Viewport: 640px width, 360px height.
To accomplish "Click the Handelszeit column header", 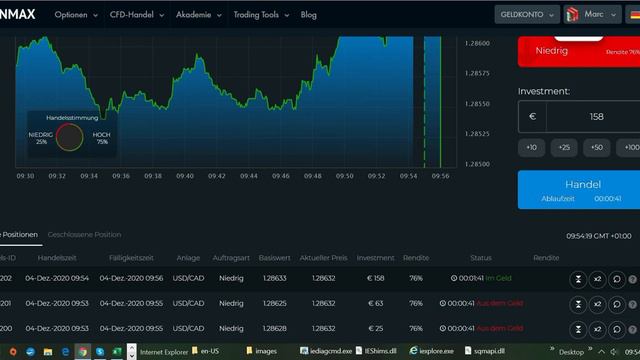I will pos(57,258).
